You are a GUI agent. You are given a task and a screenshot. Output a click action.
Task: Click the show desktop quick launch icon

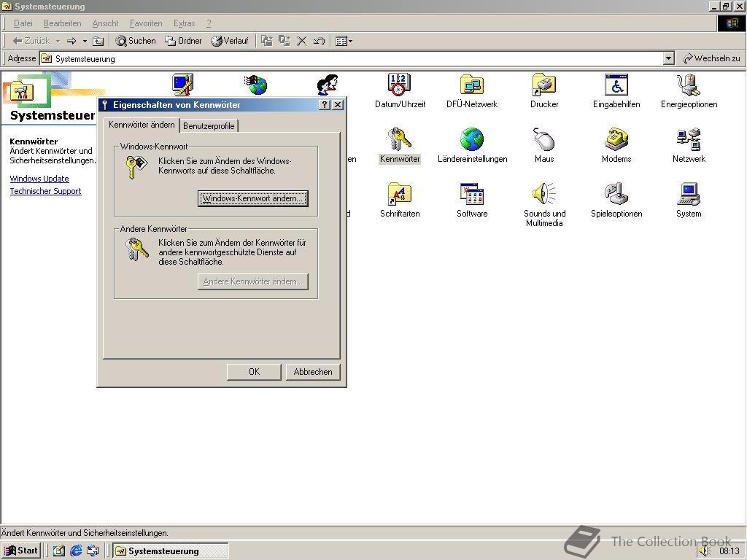(58, 551)
